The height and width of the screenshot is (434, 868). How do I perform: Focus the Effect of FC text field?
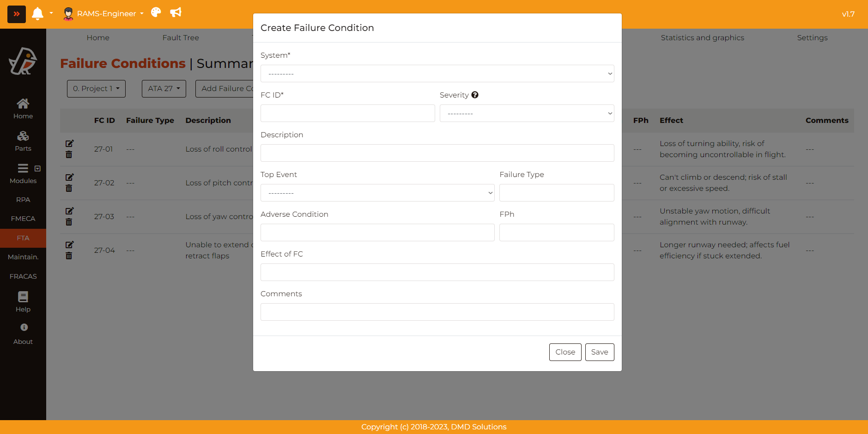pos(437,272)
